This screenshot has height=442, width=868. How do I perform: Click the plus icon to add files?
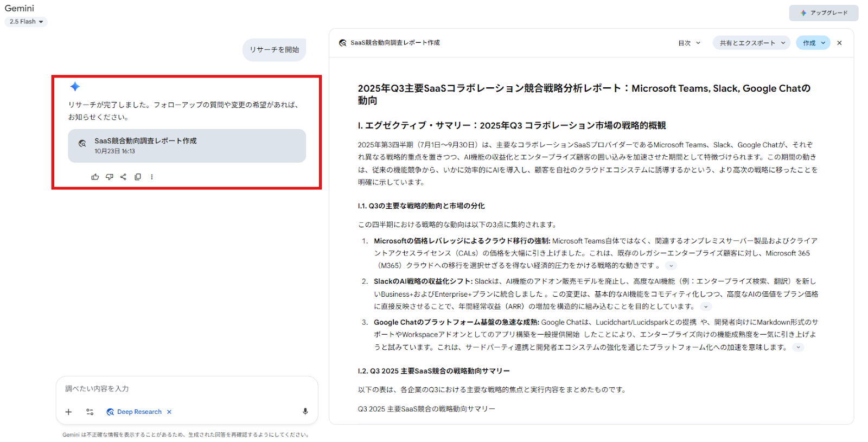[69, 412]
